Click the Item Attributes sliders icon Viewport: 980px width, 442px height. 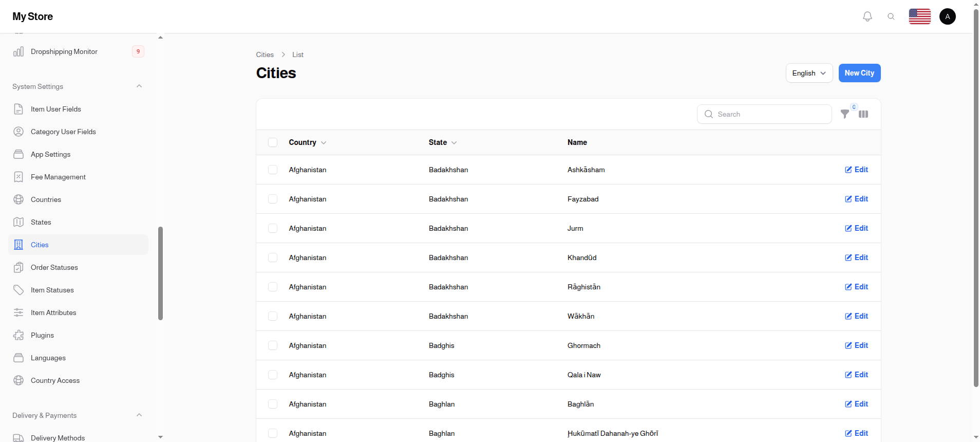[18, 312]
